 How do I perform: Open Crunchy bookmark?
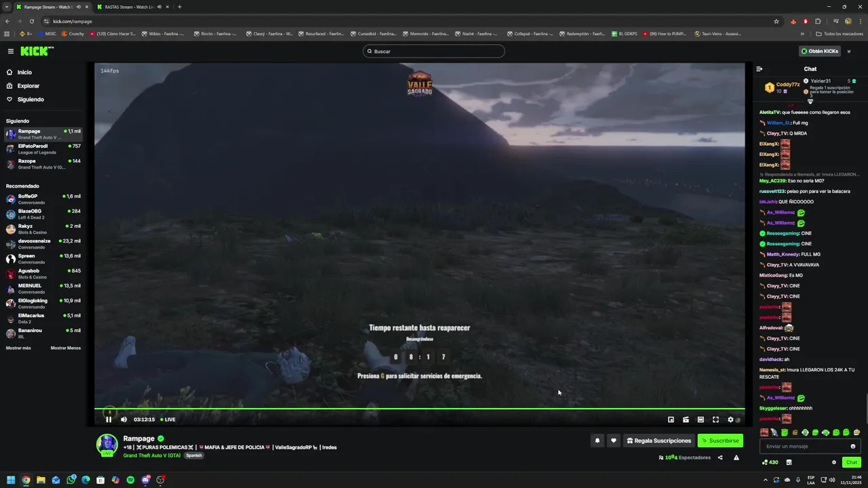point(73,34)
